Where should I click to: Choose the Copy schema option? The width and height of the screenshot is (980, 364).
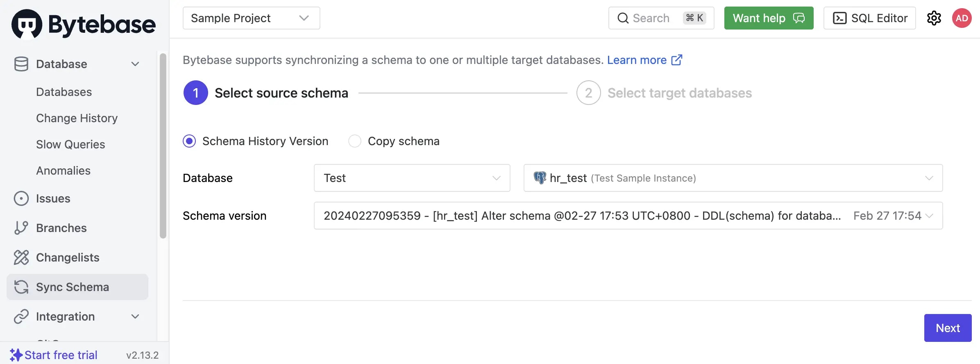click(355, 141)
